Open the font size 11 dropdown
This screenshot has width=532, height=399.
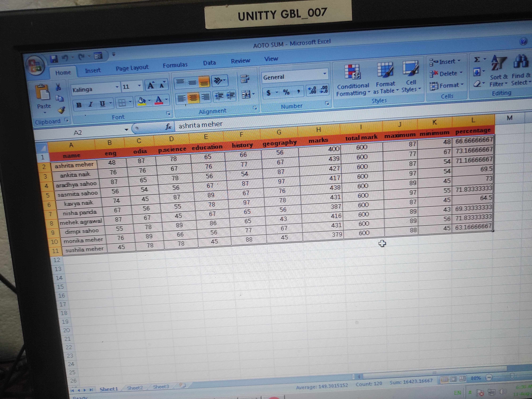coord(139,85)
